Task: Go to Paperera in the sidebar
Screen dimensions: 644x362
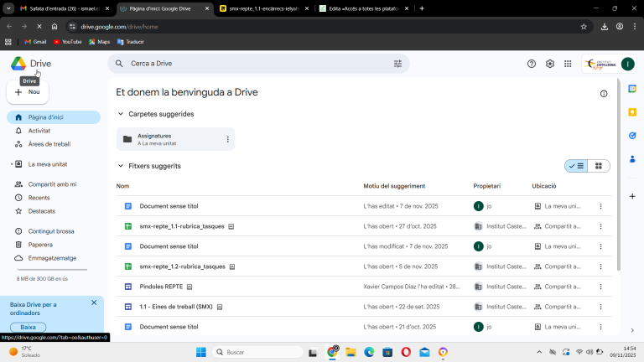Action: pos(40,245)
